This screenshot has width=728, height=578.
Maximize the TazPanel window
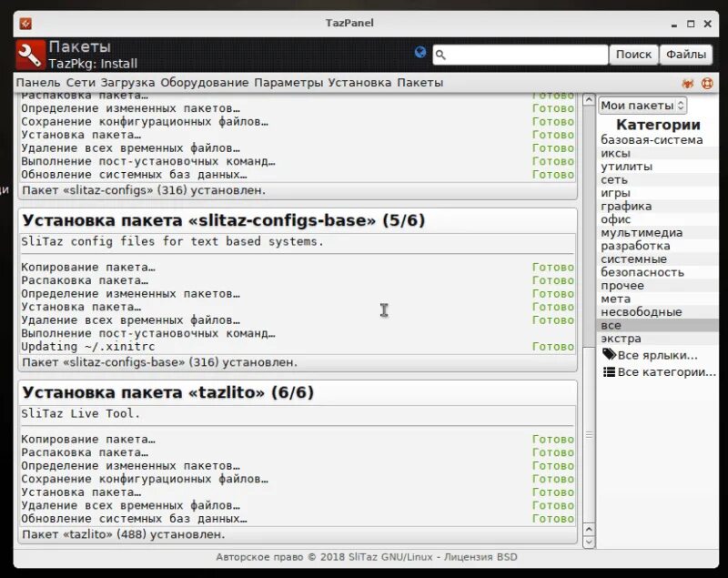click(x=691, y=24)
